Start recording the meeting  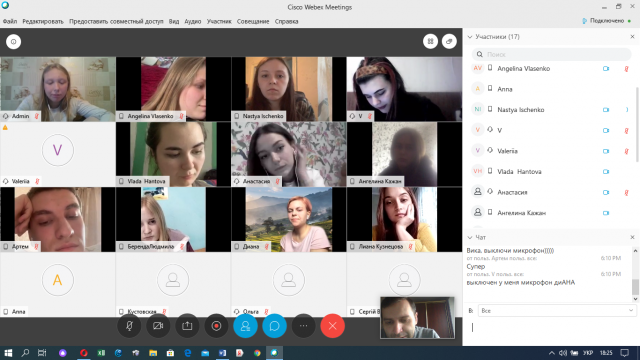216,326
